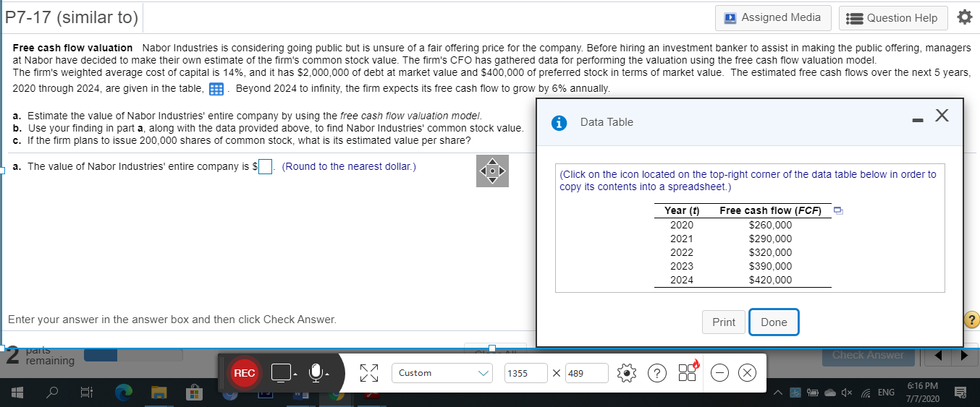Open Windows notification center
980x407 pixels.
click(x=961, y=393)
